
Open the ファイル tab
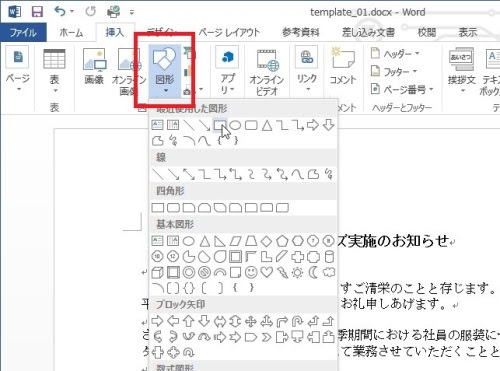coord(23,33)
